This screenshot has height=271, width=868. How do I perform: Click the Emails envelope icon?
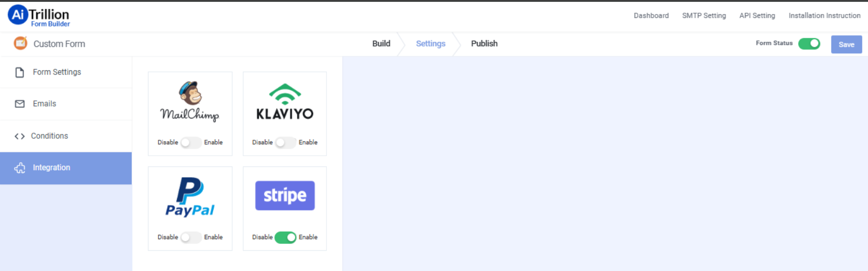coord(20,104)
